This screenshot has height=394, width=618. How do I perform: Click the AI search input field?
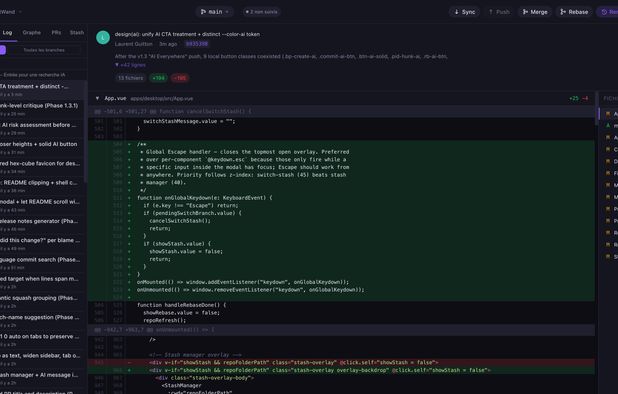[x=43, y=75]
